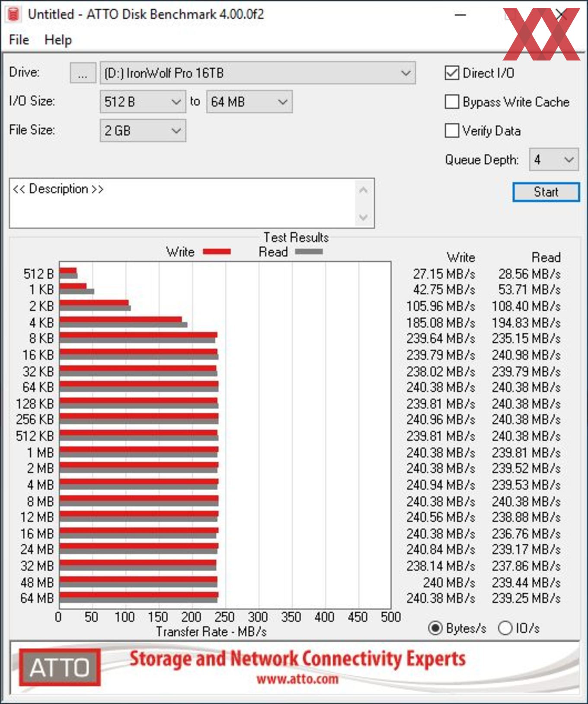Enable Bypass Write Cache checkbox

click(x=452, y=102)
